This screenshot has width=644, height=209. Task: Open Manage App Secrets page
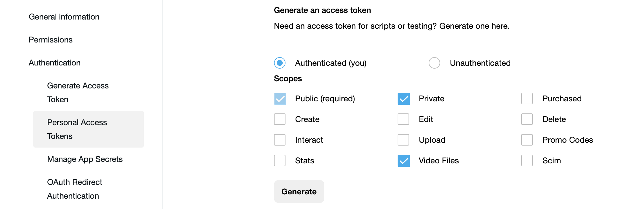85,159
